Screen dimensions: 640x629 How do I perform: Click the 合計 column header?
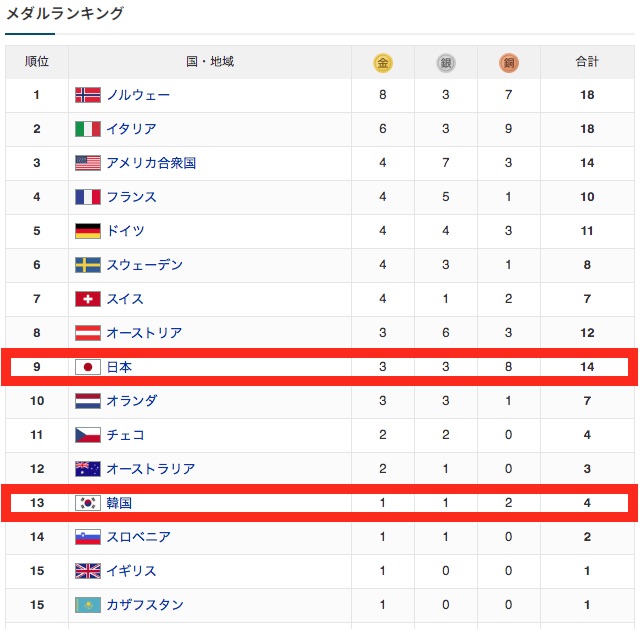587,62
